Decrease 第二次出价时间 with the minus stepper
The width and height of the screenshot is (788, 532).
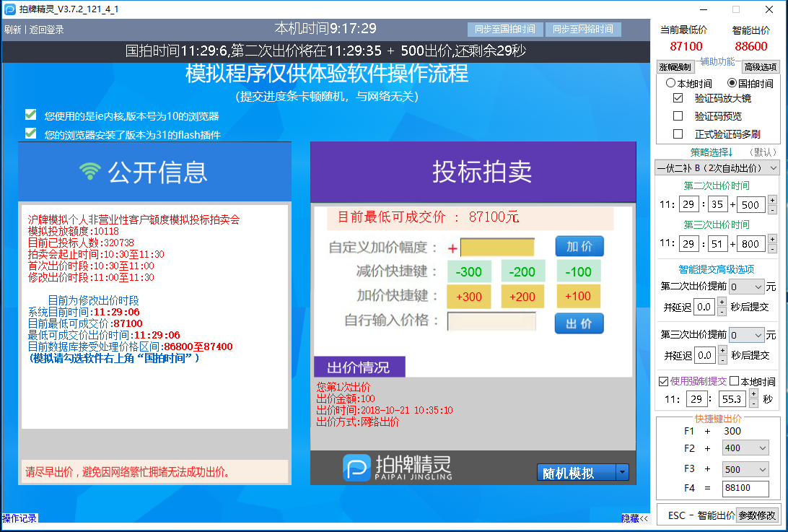pyautogui.click(x=772, y=209)
